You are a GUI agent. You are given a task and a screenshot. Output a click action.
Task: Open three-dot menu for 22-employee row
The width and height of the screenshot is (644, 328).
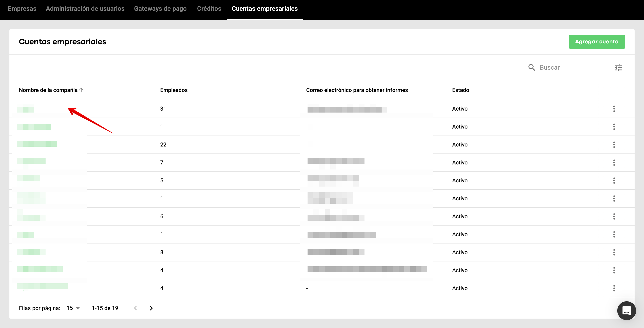614,145
